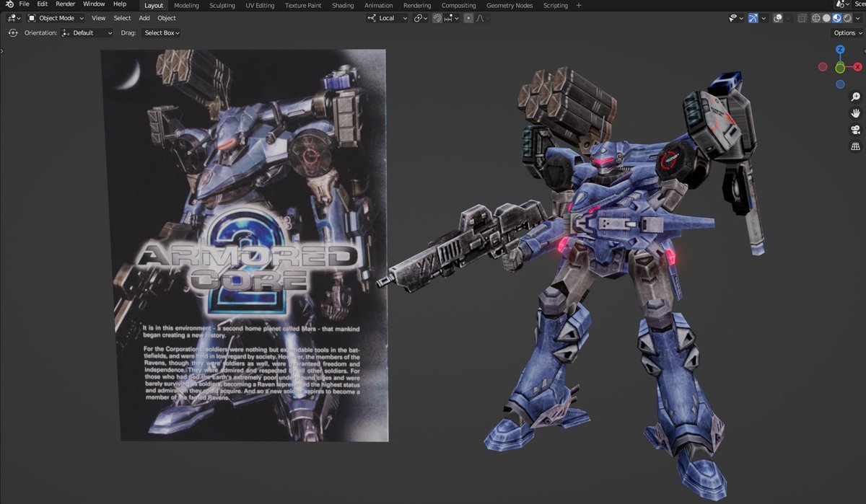Toggle the snapping magnet icon

pyautogui.click(x=437, y=18)
